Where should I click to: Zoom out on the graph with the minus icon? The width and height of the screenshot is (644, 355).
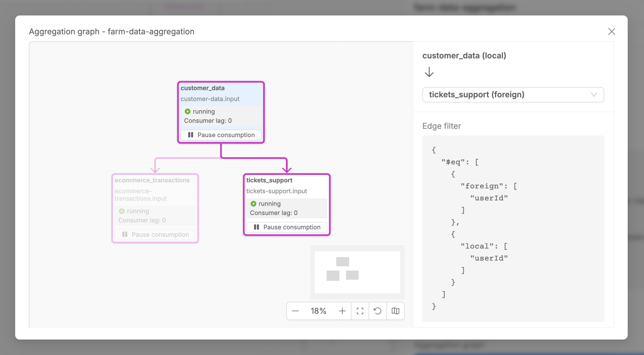click(x=296, y=311)
